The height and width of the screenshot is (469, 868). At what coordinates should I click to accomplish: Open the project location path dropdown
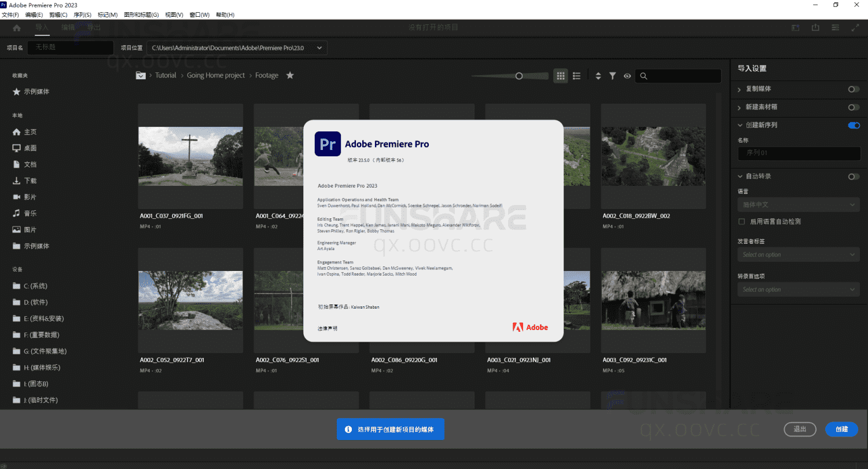(319, 47)
